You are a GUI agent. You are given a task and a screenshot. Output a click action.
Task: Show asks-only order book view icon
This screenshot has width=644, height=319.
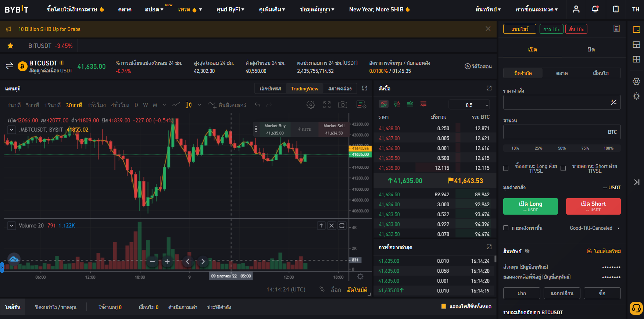pyautogui.click(x=423, y=104)
